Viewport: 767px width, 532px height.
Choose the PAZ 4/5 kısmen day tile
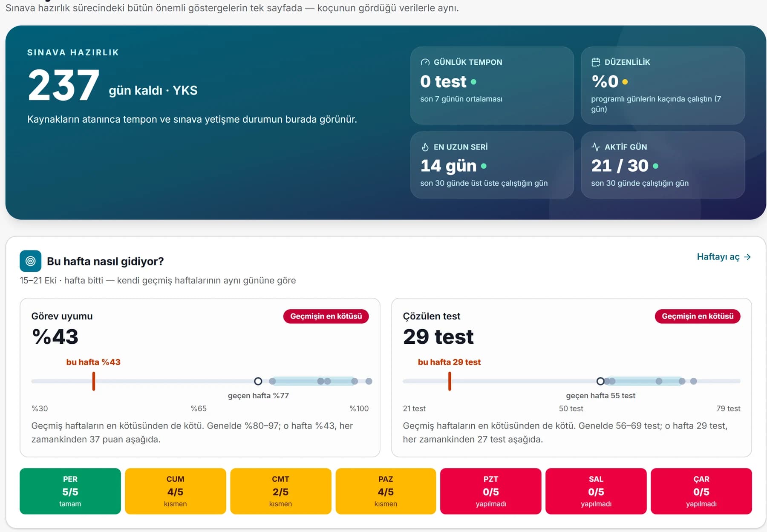pos(386,491)
